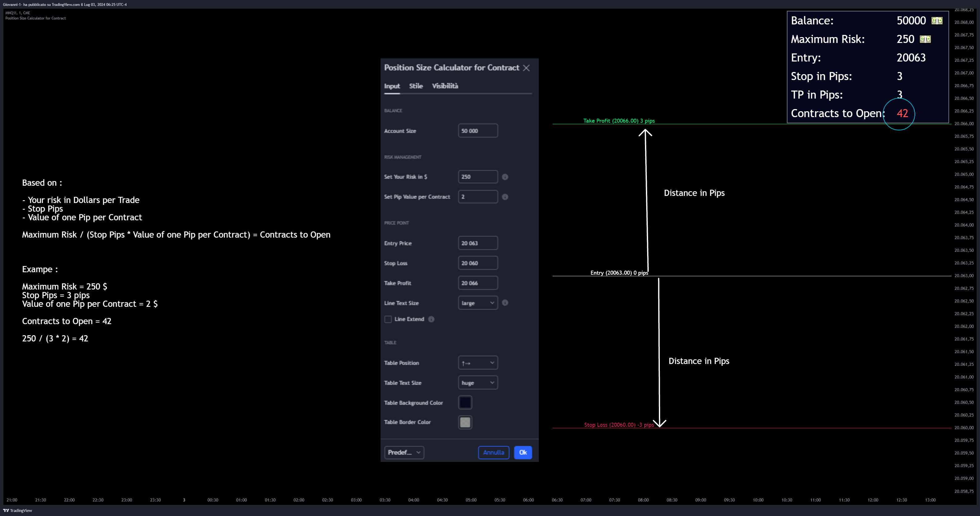Click the 20.063,00 price on the scale
The height and width of the screenshot is (516, 980).
pyautogui.click(x=964, y=276)
